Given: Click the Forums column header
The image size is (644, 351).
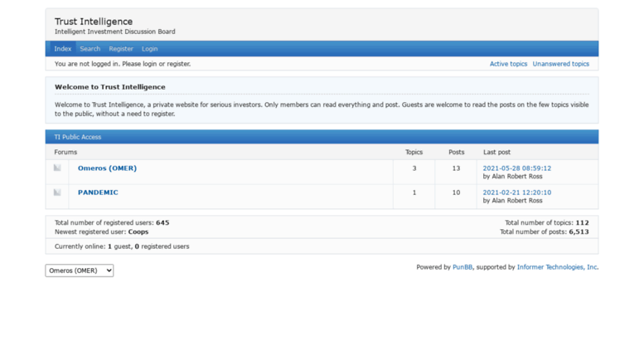Looking at the screenshot, I should pos(65,152).
